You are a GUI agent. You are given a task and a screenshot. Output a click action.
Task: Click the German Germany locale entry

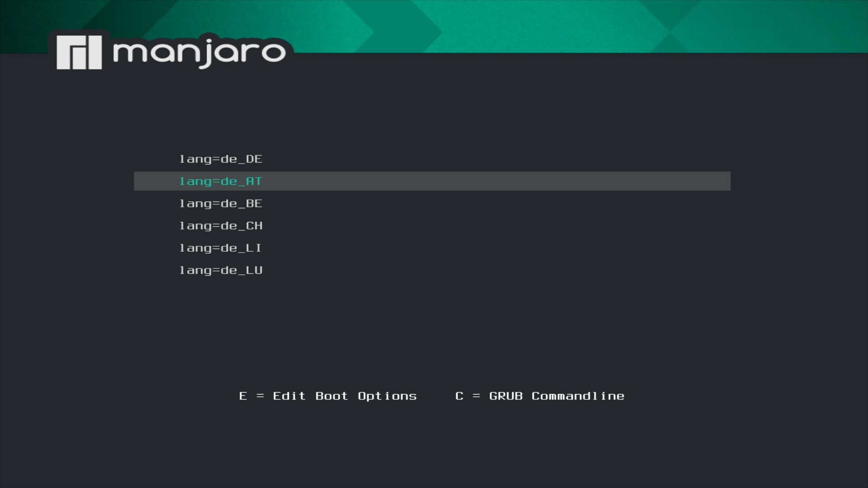(x=221, y=159)
